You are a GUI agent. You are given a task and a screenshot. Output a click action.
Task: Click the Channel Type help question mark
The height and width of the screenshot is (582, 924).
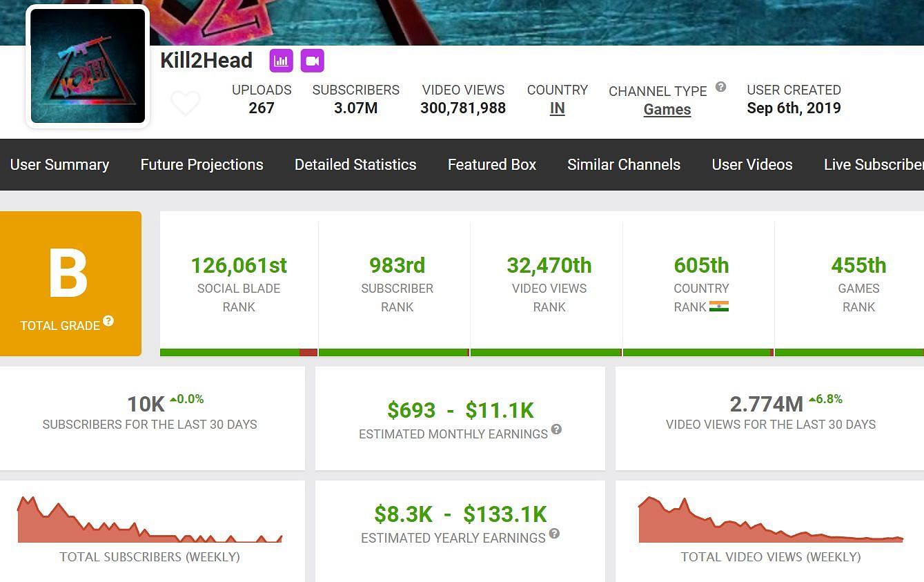click(x=720, y=87)
